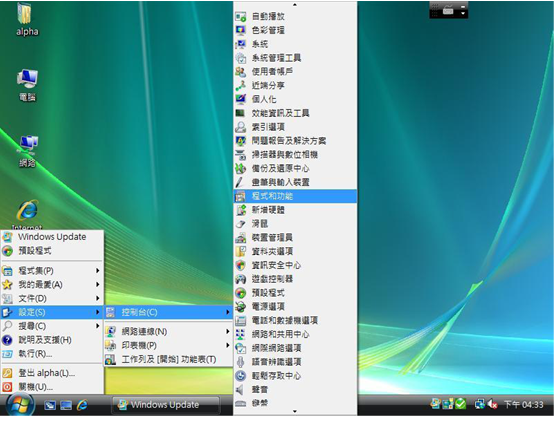Expand the 設定(S) settings submenu
This screenshot has width=558, height=422.
click(x=52, y=312)
